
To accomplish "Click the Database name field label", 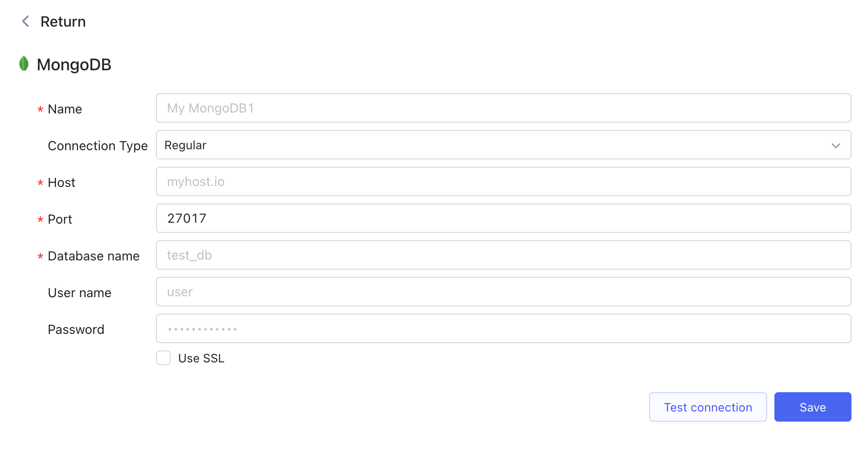I will [94, 256].
